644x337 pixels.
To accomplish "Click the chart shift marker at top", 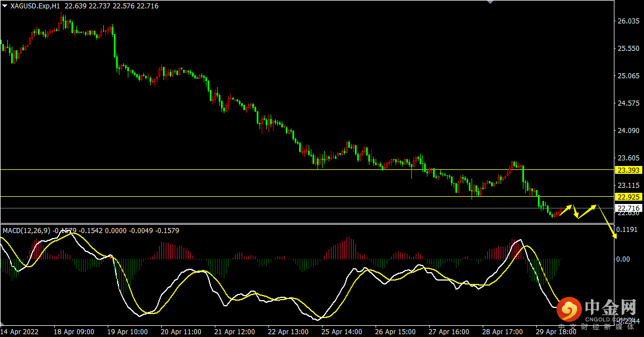I will 490,2.
